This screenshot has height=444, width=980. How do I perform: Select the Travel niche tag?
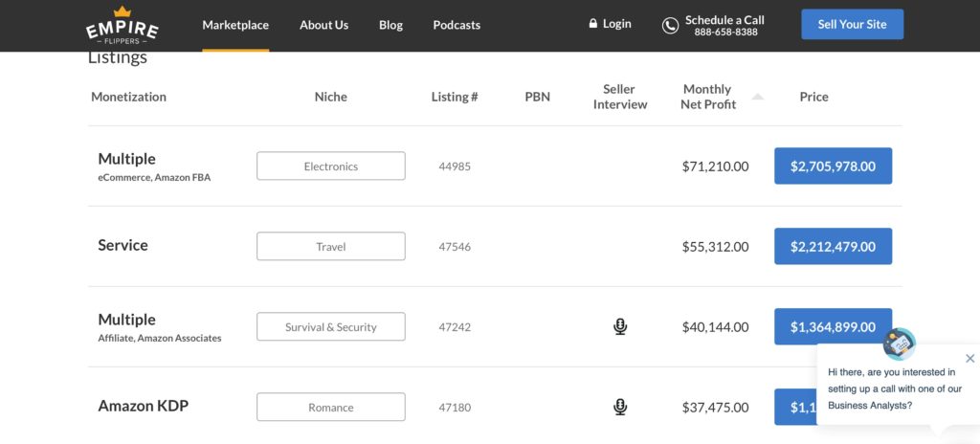pos(330,246)
